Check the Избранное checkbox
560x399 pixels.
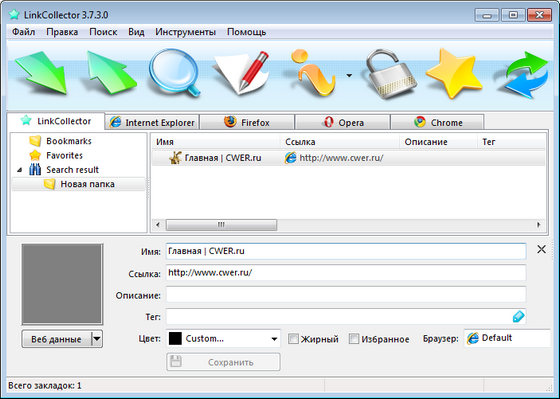point(354,339)
